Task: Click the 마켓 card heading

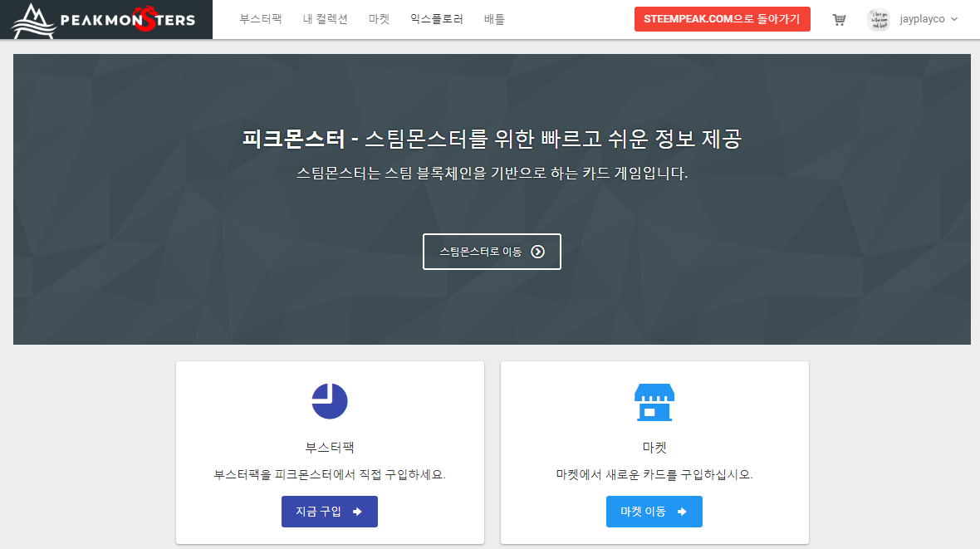Action: point(654,448)
